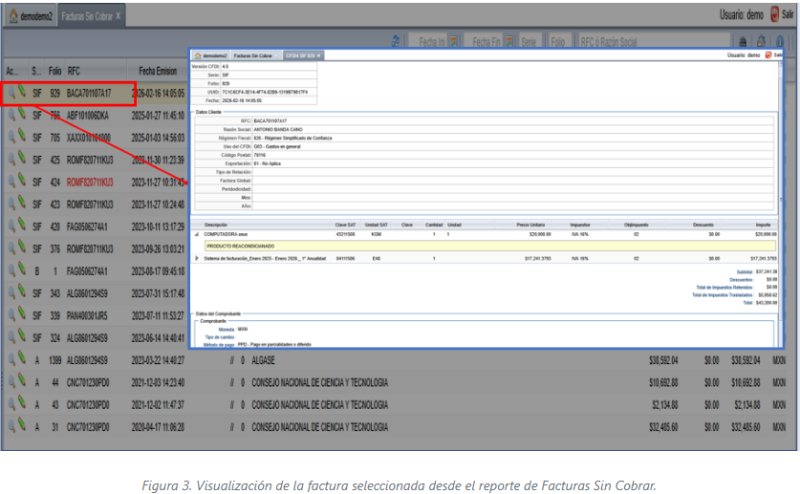Click the red Salir icon in main window
Screen dimensions: 800x494
click(x=774, y=14)
